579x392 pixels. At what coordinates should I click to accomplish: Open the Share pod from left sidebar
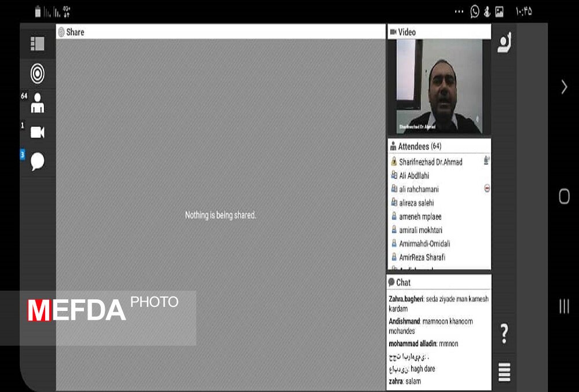click(38, 74)
